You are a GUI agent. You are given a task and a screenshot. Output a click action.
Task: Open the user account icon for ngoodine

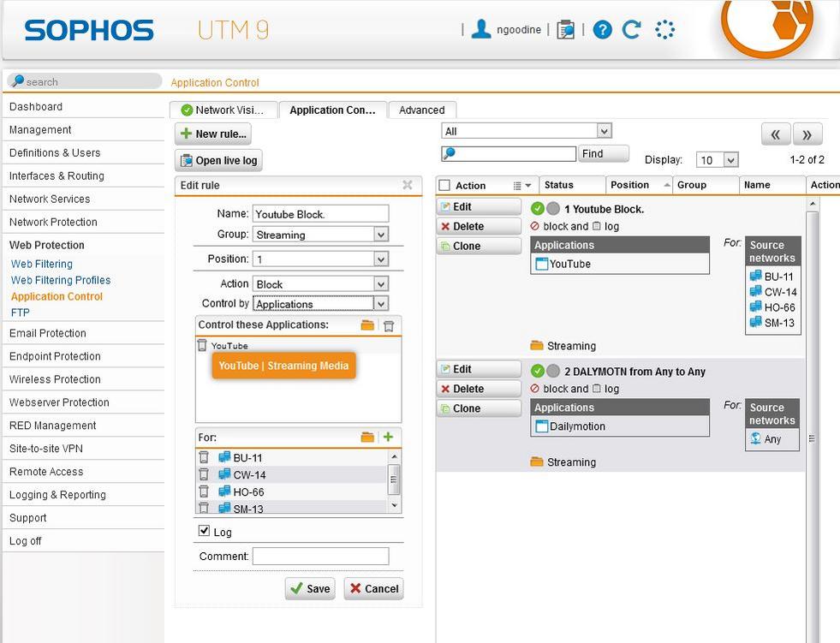coord(480,29)
